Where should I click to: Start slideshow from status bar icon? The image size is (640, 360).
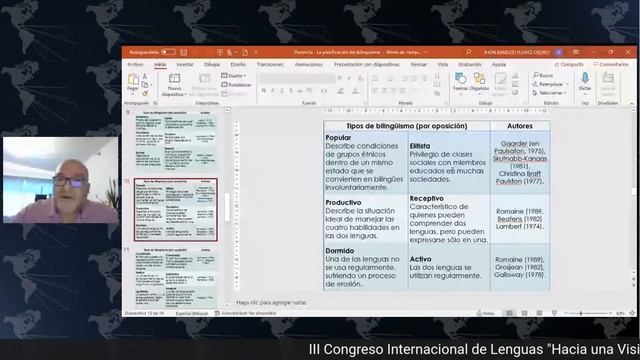tap(554, 313)
